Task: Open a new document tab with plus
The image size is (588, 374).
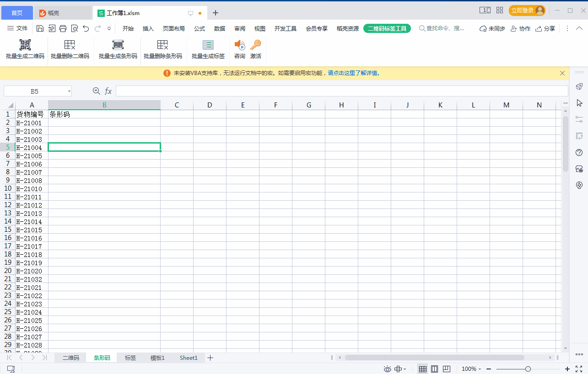Action: coord(216,13)
